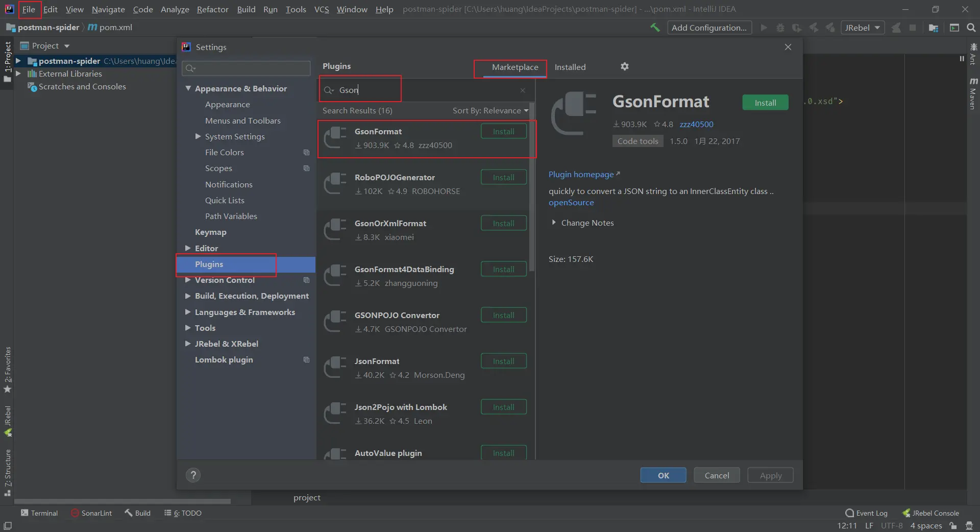Close the Settings dialog
This screenshot has width=980, height=532.
788,47
